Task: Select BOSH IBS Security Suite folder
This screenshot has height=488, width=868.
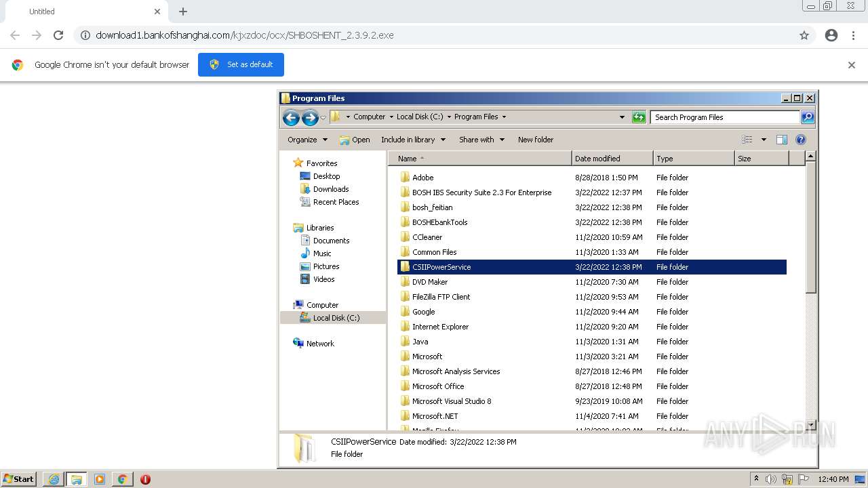Action: [592, 192]
